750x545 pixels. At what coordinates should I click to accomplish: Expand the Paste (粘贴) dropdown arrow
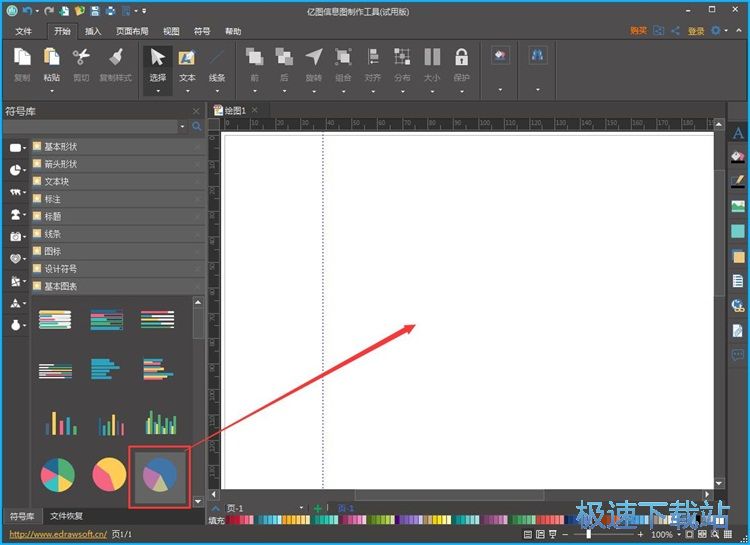point(52,91)
